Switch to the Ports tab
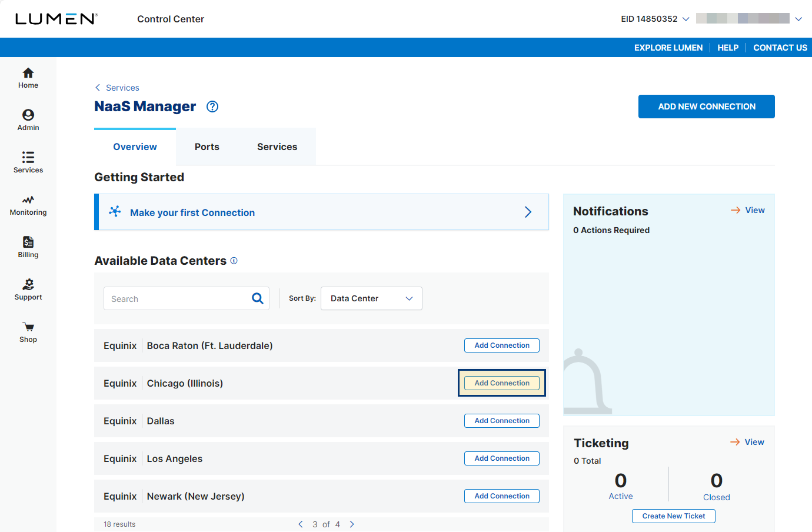812x532 pixels. (x=207, y=147)
